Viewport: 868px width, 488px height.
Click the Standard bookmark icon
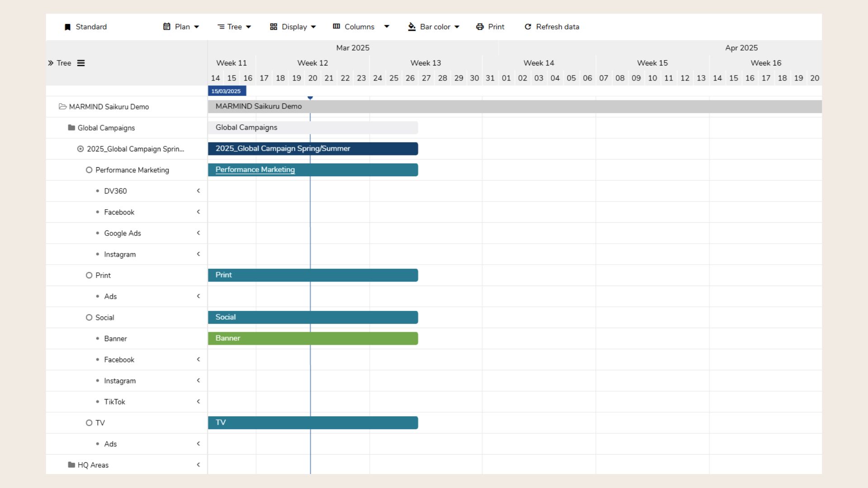click(68, 27)
